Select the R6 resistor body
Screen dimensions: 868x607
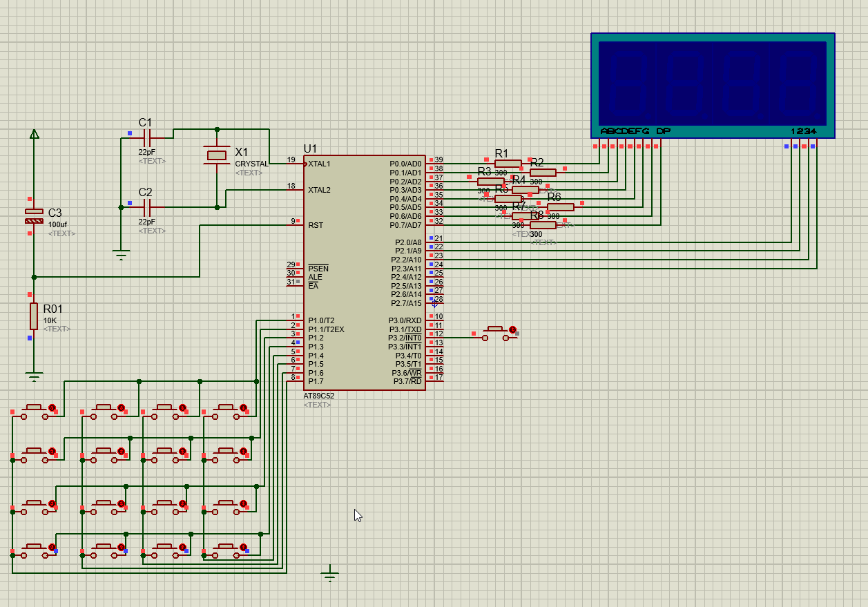pyautogui.click(x=560, y=207)
